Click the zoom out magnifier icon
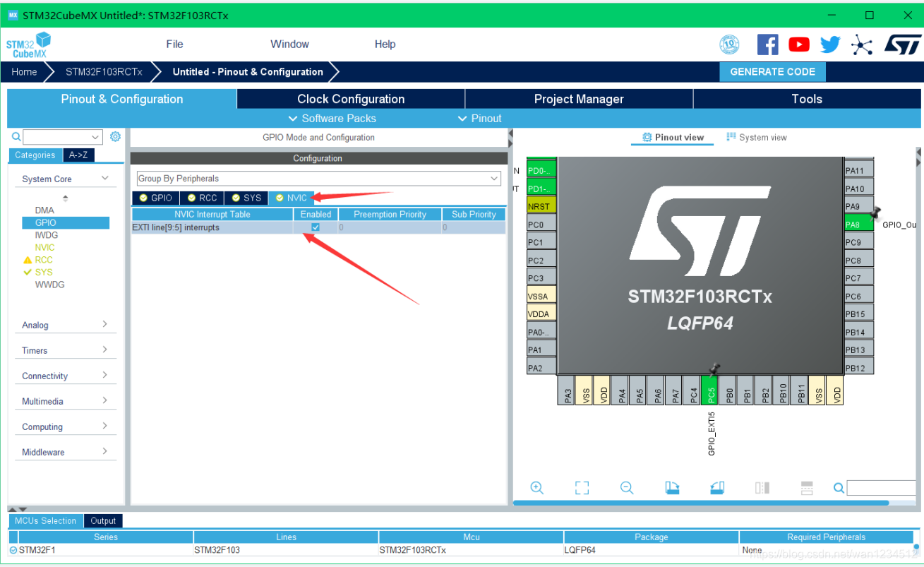 (x=627, y=488)
